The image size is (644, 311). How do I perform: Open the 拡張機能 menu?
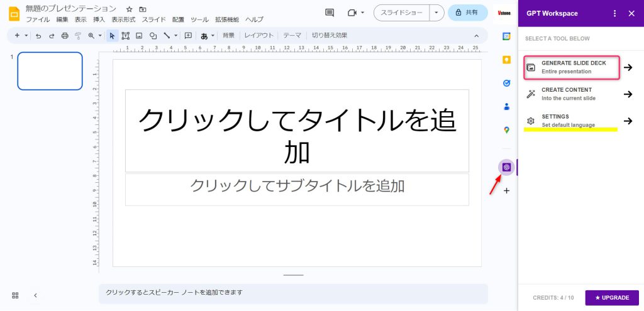coord(227,19)
